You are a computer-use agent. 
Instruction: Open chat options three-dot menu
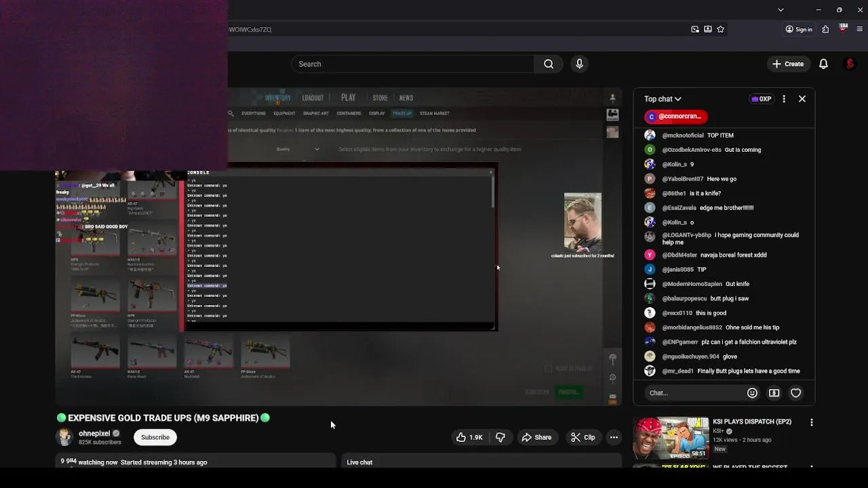784,99
